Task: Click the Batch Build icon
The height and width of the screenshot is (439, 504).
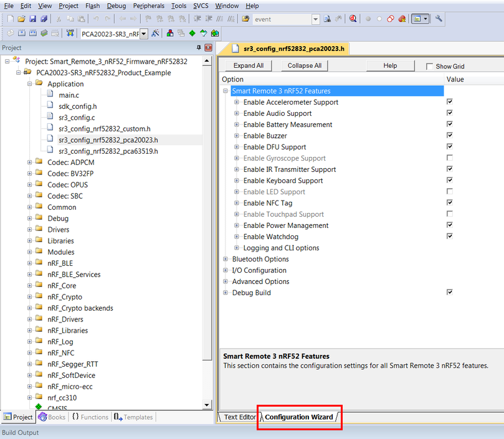Action: coord(44,33)
